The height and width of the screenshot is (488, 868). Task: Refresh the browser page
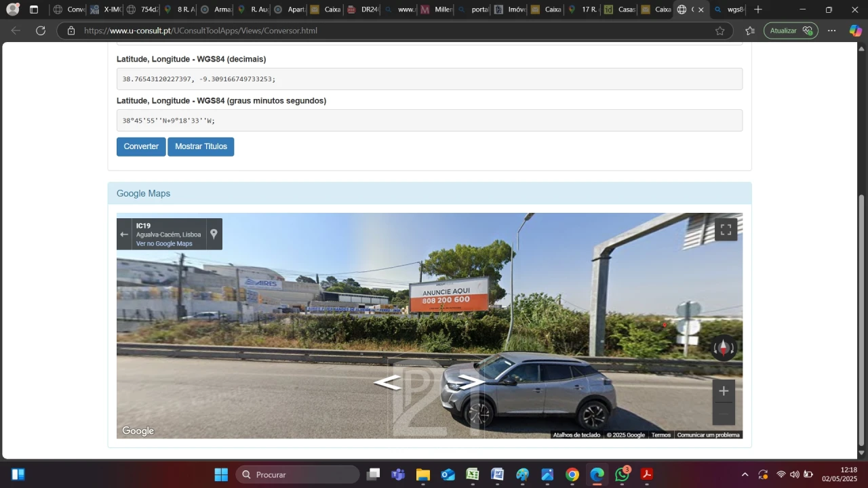tap(41, 30)
